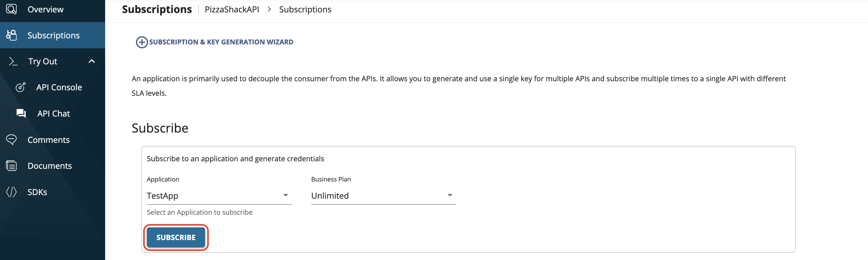Click PizzaShackAPI breadcrumb link
Image resolution: width=868 pixels, height=260 pixels.
click(x=232, y=9)
